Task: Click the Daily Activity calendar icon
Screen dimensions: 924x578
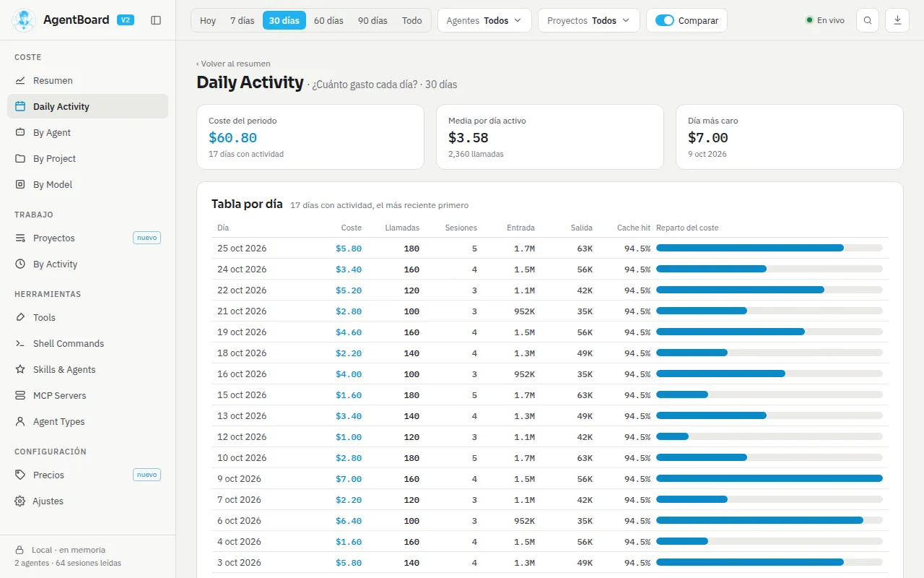Action: coord(20,106)
